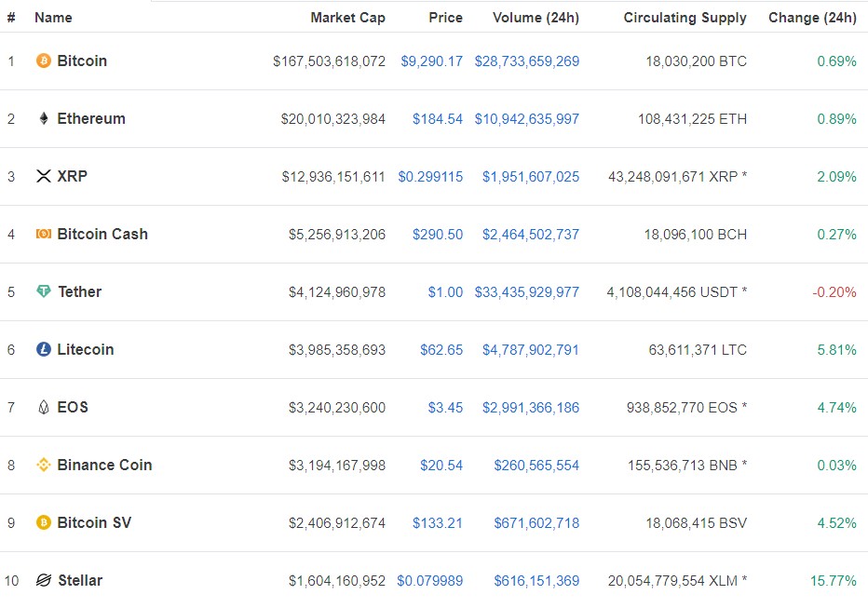Open XRP's 24h volume $1,951,607,025
This screenshot has height=608, width=868.
click(x=531, y=177)
